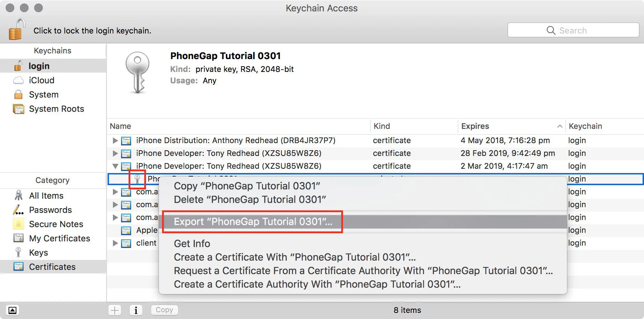Show the Certificates category
The image size is (644, 319).
tap(53, 267)
